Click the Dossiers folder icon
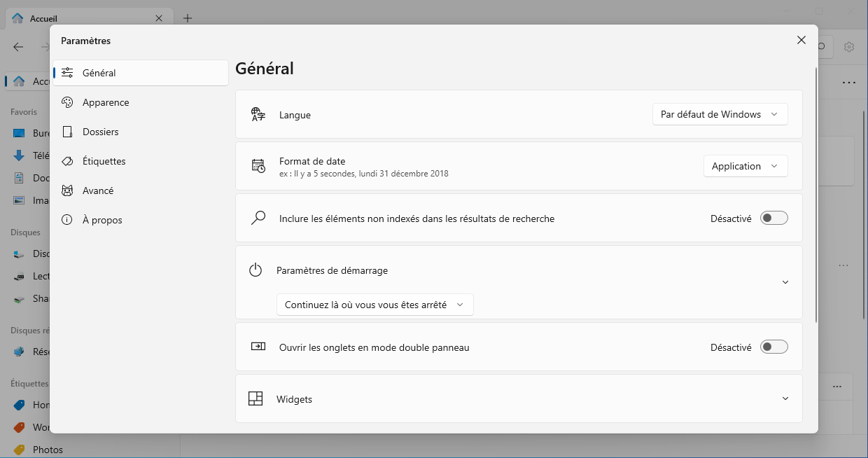This screenshot has height=458, width=868. pos(67,132)
